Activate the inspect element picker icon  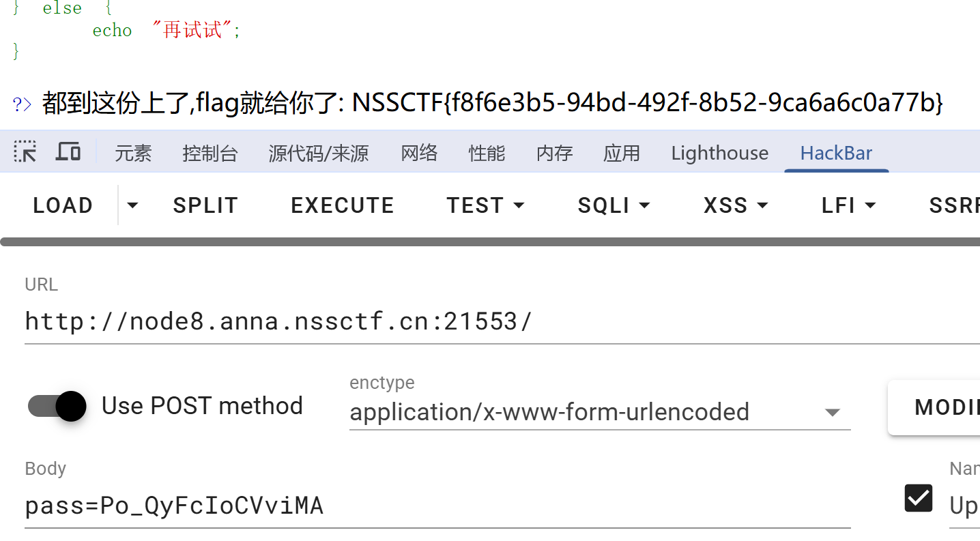coord(25,152)
